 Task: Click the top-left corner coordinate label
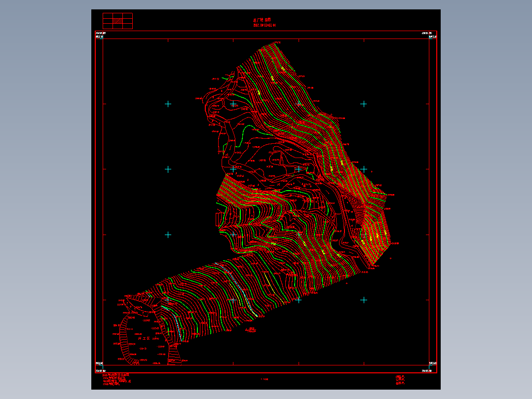coord(101,33)
